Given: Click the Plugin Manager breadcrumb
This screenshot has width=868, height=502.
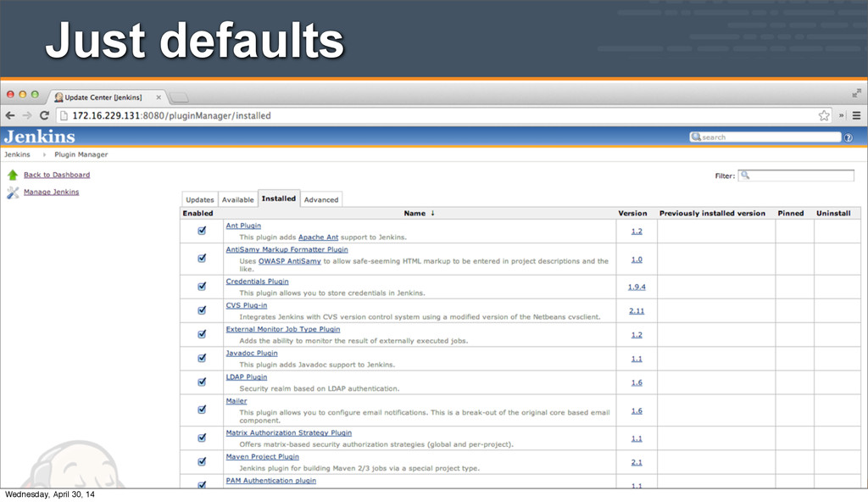Looking at the screenshot, I should point(81,154).
